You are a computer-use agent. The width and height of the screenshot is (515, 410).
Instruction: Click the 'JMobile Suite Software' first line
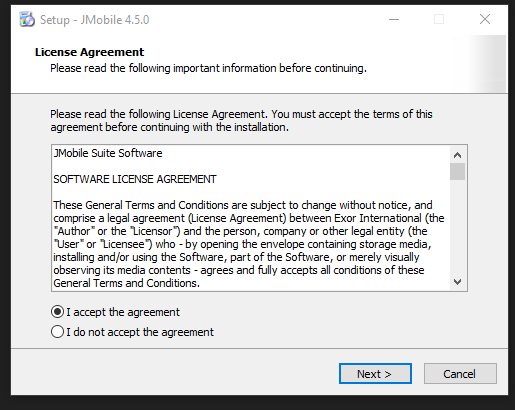pyautogui.click(x=108, y=153)
